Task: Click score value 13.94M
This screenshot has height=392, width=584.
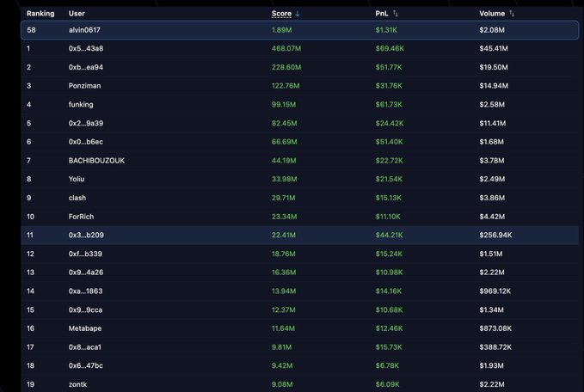Action: point(284,291)
